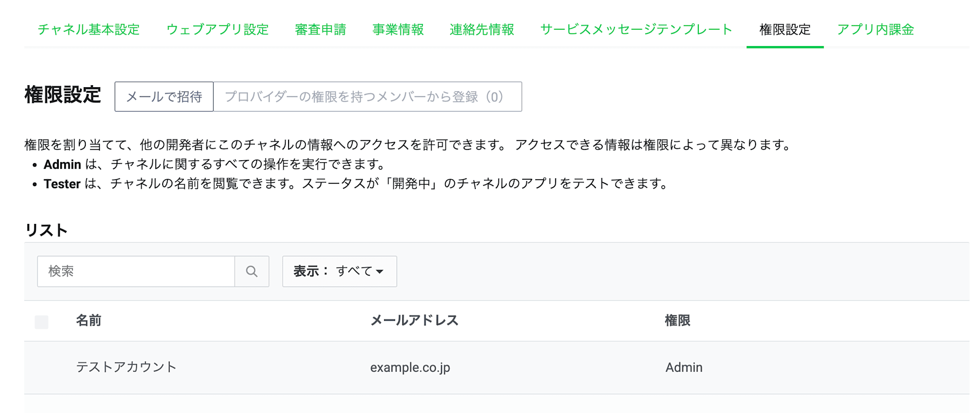Switch to the チャネル基本設定 tab

[89, 29]
